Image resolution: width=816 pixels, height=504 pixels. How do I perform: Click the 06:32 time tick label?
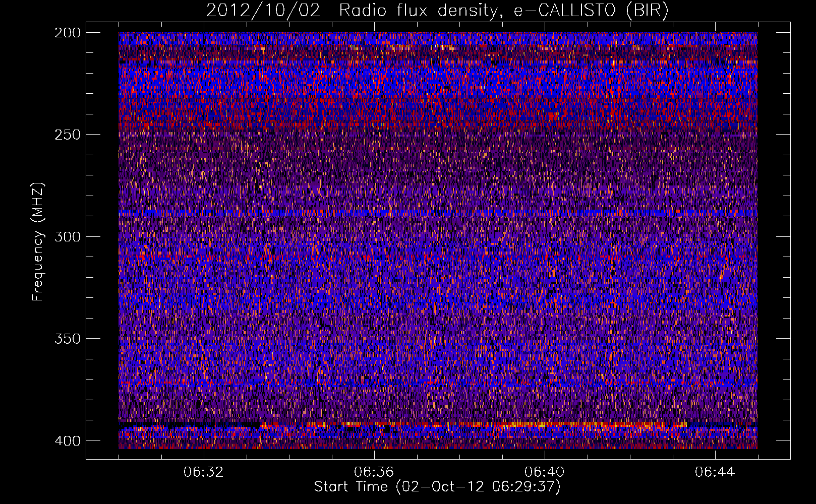204,472
